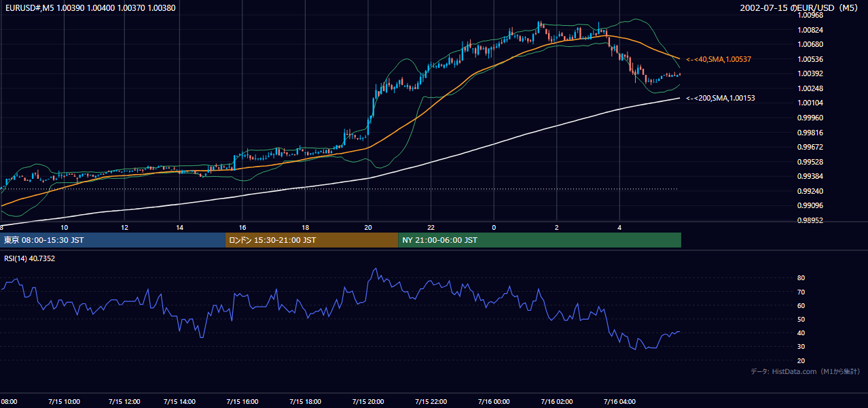Click the 7/15 18:00 bottom time label
Viewport: 868px width, 408px height.
click(304, 402)
